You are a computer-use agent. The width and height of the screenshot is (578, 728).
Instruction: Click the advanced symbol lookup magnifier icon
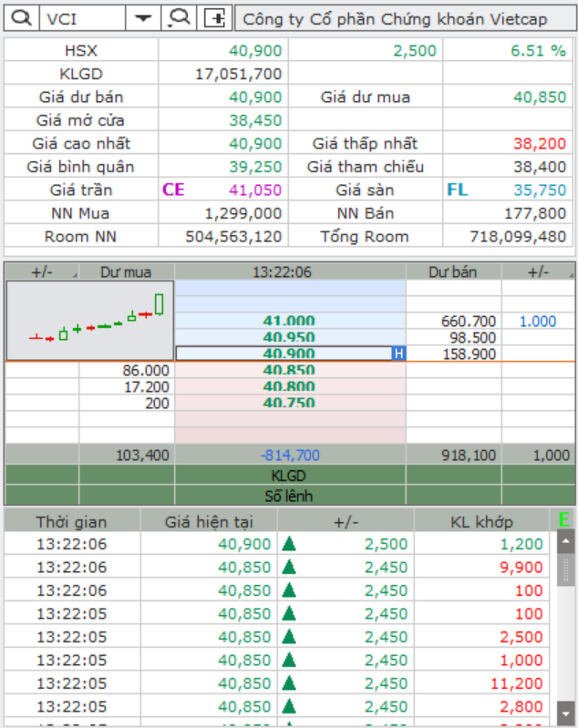pyautogui.click(x=179, y=18)
